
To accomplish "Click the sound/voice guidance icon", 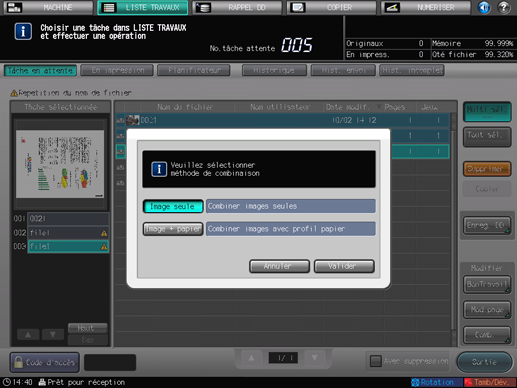I will (x=484, y=7).
